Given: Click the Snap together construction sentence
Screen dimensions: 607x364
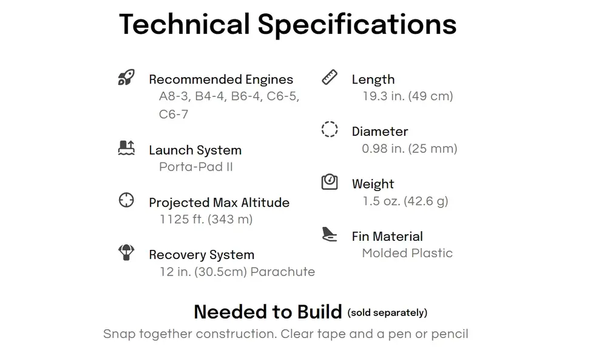Looking at the screenshot, I should tap(286, 334).
